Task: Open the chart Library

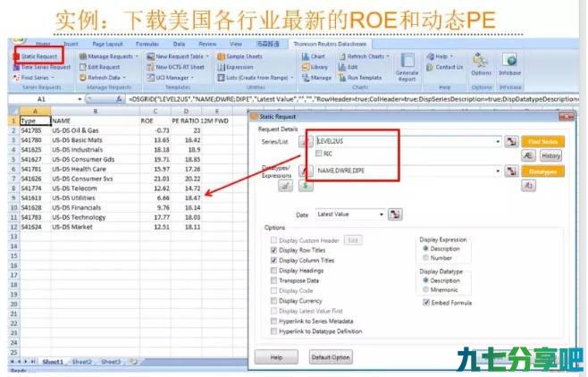Action: point(315,67)
